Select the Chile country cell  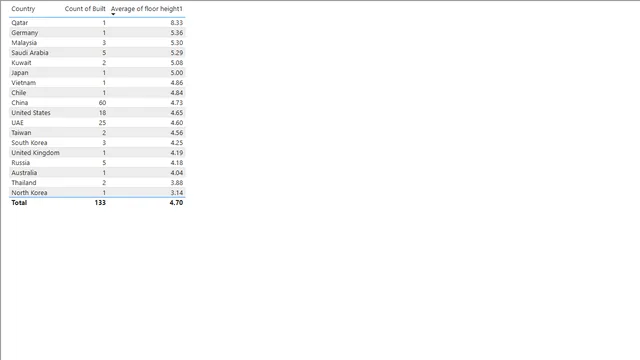click(19, 93)
